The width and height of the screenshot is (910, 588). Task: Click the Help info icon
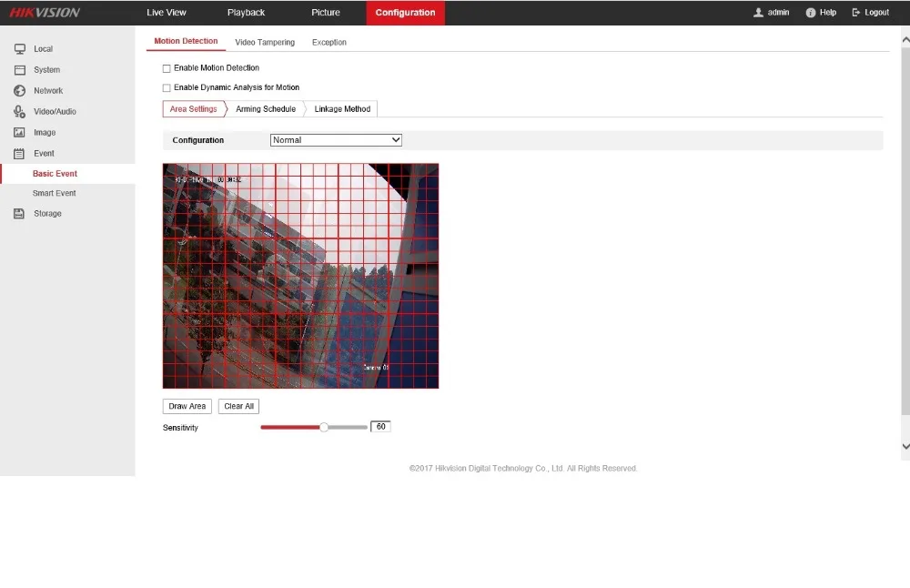811,13
